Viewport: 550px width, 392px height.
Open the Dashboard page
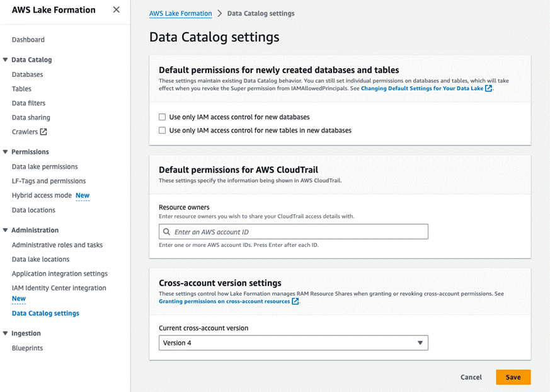point(28,40)
